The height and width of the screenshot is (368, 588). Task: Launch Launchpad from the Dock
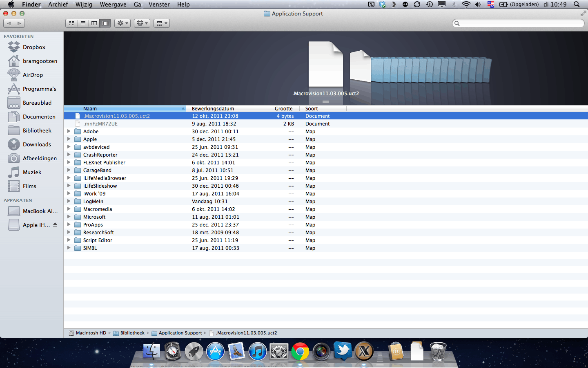pos(194,351)
